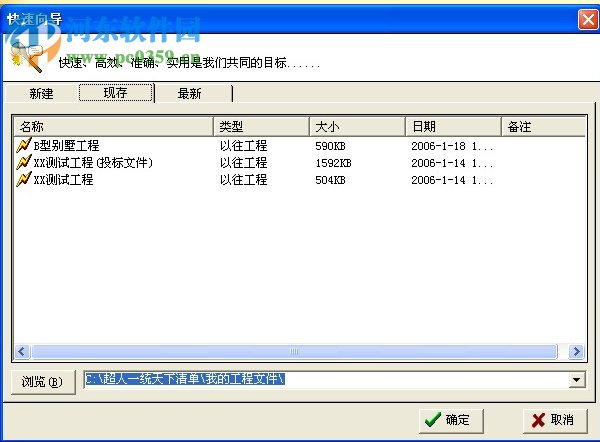
Task: Sort by the 名称 column header
Action: tap(114, 127)
